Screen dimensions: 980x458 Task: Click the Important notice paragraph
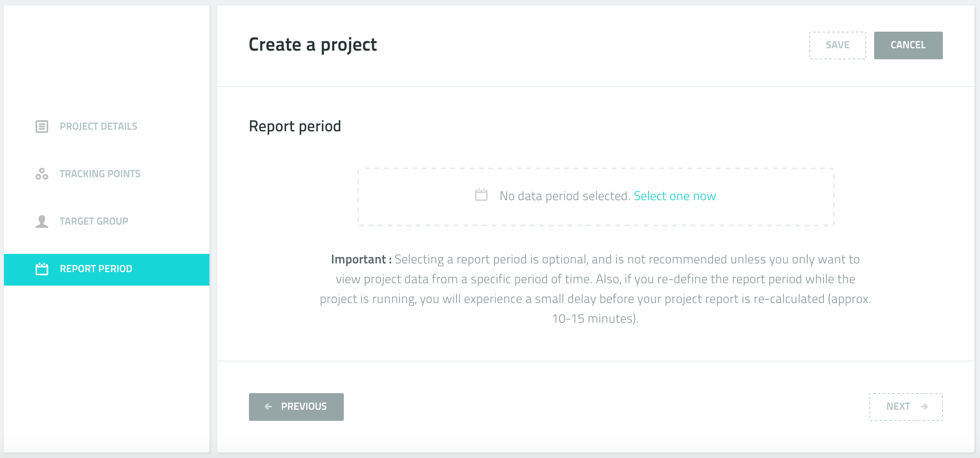coord(596,289)
